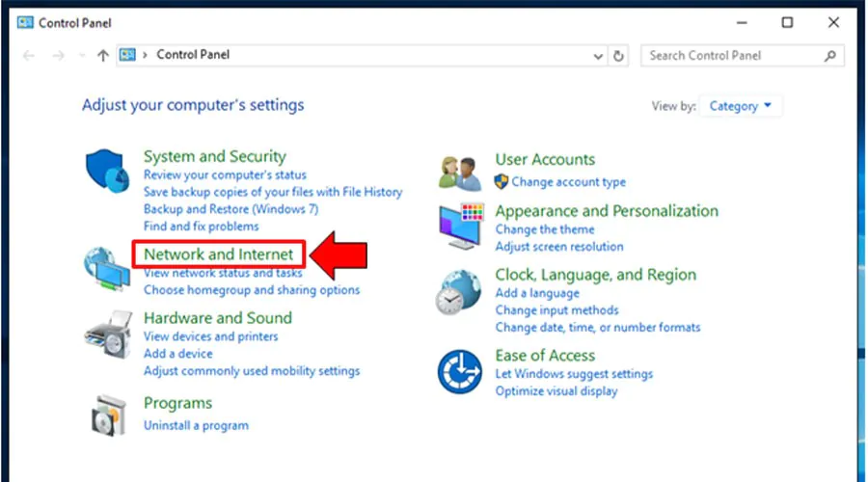Click the uac shield next to Change account type
Screen dimensions: 868x482
pos(502,181)
